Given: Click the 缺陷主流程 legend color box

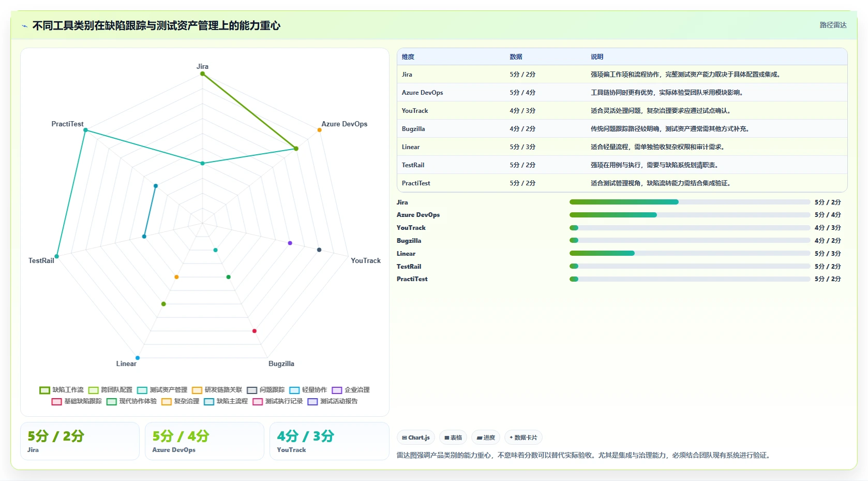Looking at the screenshot, I should pyautogui.click(x=209, y=401).
